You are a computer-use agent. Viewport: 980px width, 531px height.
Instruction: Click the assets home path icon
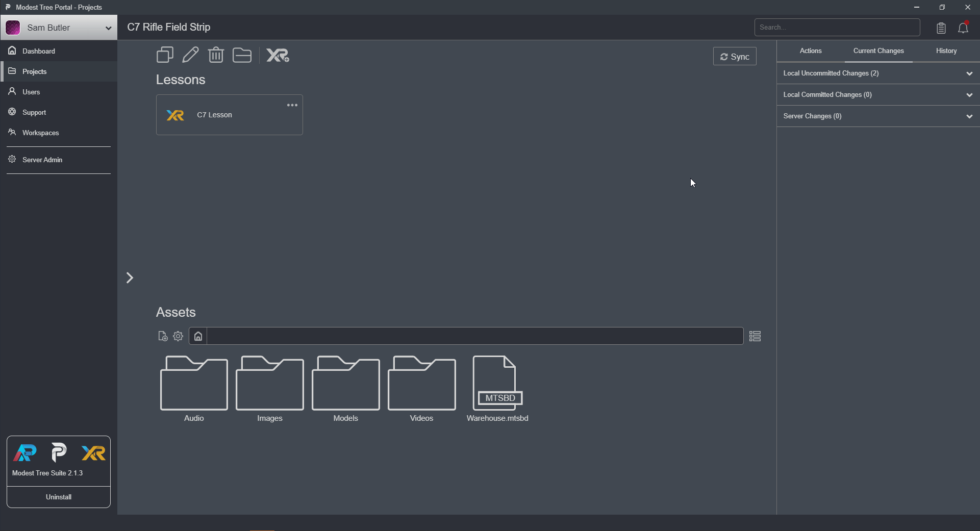point(198,336)
